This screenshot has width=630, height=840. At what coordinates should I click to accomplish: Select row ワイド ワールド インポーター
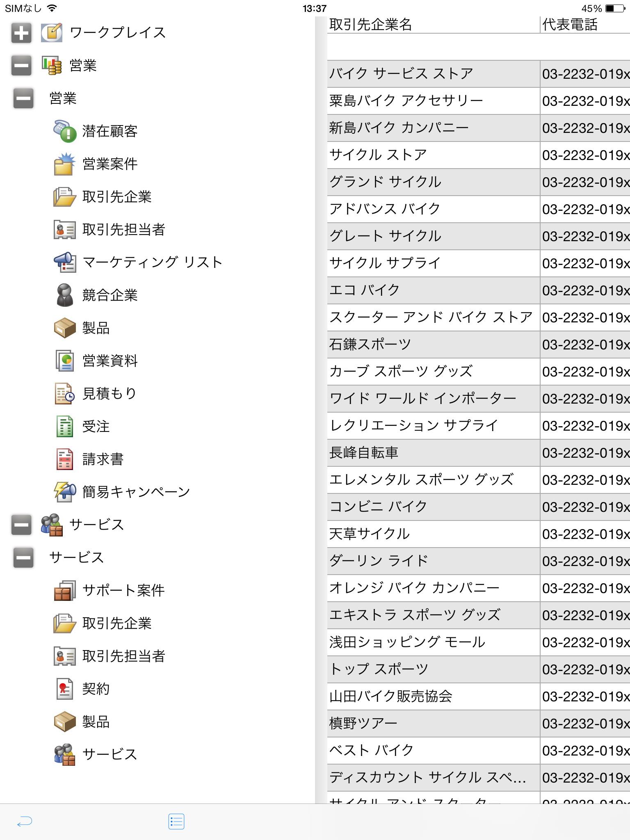click(479, 399)
